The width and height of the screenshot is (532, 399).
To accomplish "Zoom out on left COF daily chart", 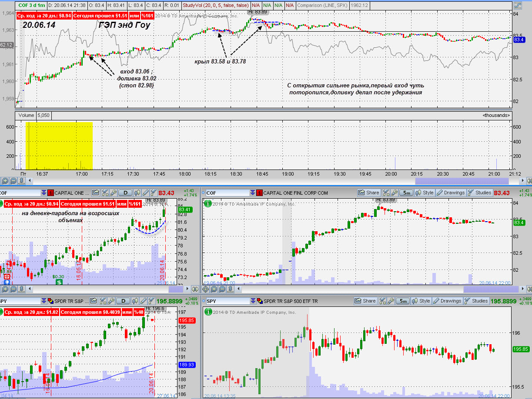I will click(x=13, y=289).
